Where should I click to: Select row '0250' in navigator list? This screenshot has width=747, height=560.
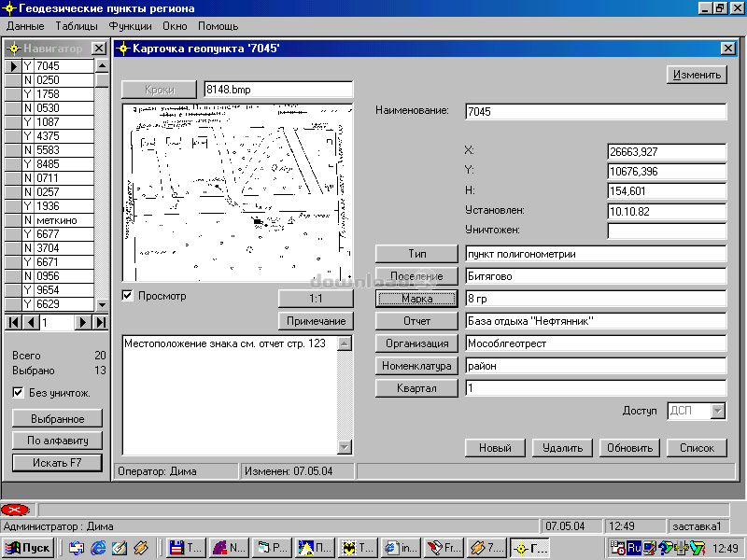pos(49,80)
